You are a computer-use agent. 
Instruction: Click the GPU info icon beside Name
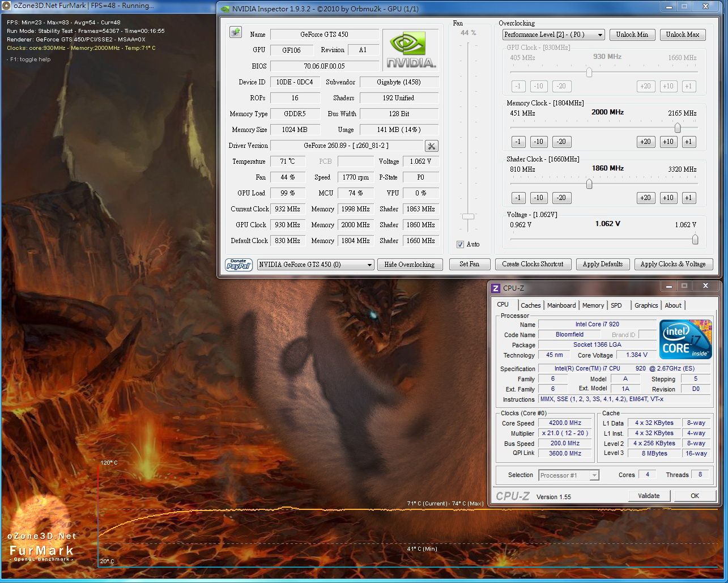(235, 32)
